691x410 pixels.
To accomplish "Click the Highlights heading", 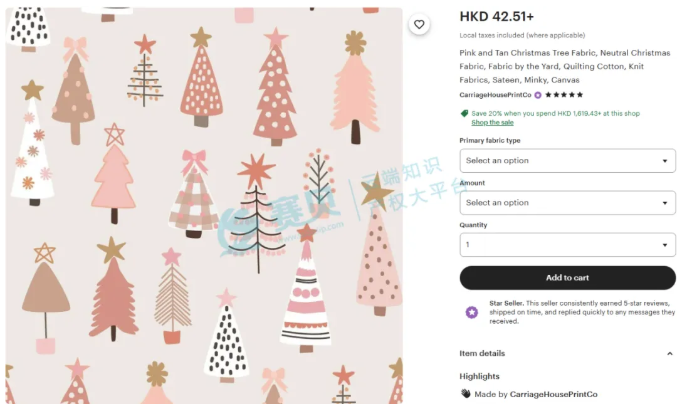I will click(479, 376).
